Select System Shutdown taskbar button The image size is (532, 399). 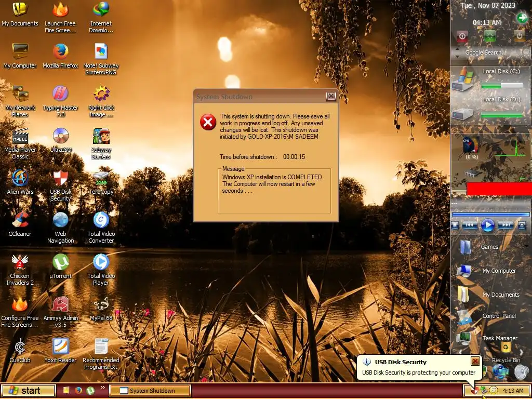click(150, 391)
